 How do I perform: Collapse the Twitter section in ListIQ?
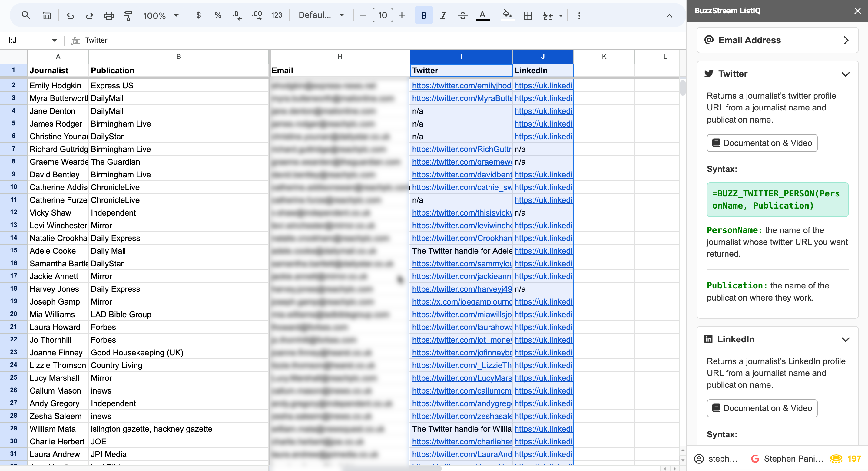[x=845, y=74]
